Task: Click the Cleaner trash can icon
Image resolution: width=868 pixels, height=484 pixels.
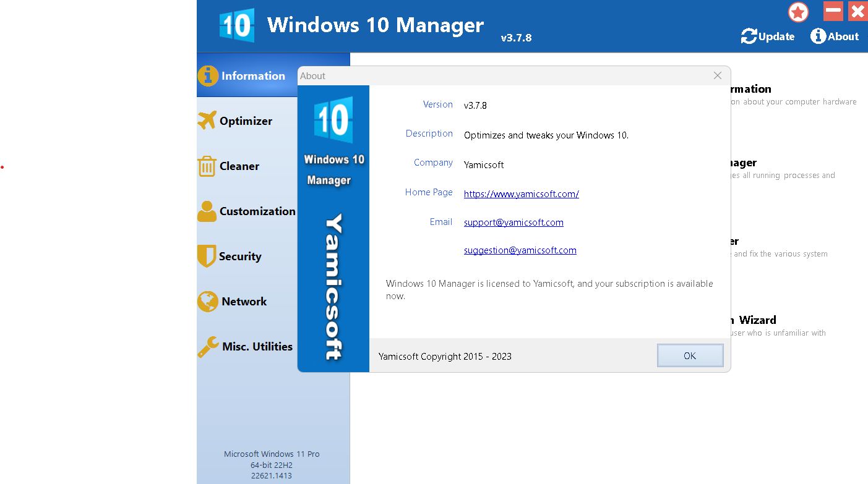Action: (207, 166)
